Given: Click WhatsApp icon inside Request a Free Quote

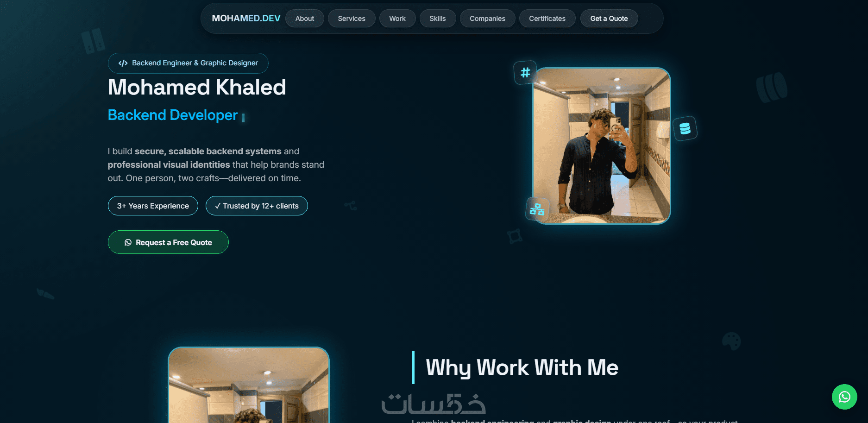Looking at the screenshot, I should pyautogui.click(x=128, y=242).
